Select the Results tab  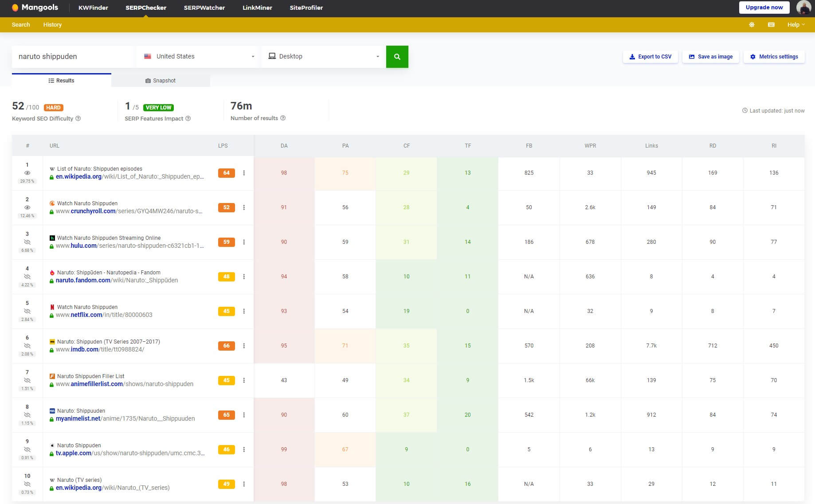(62, 80)
